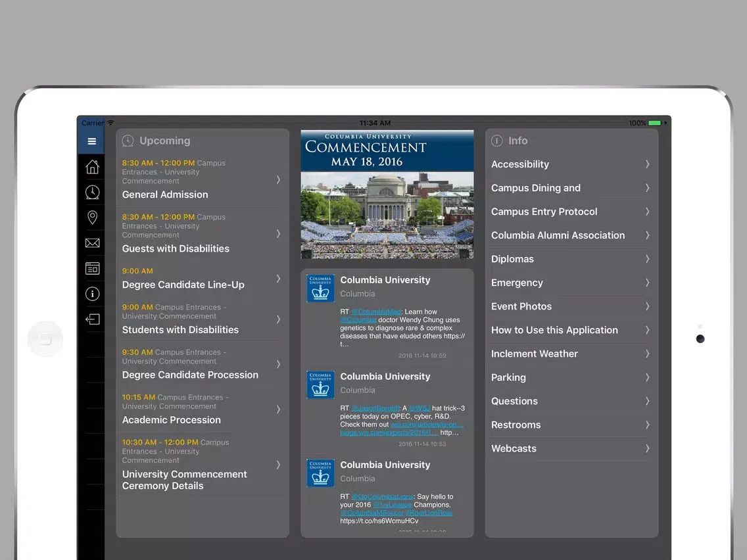Tap the 11:34 AM status bar clock
Viewport: 747px width, 560px height.
[375, 123]
